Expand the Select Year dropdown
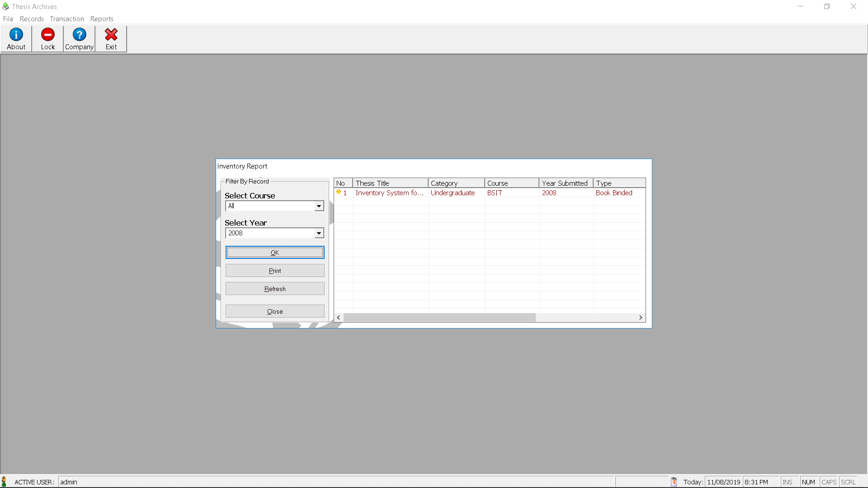868x488 pixels. click(x=319, y=233)
